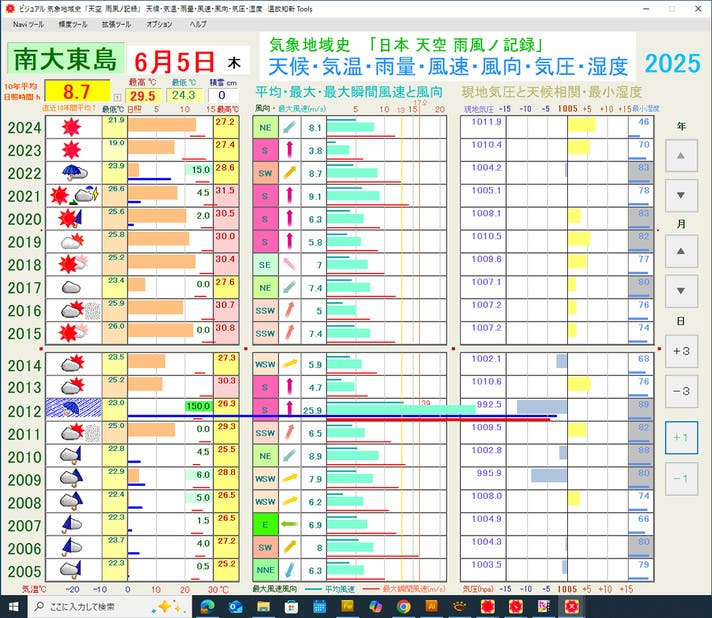This screenshot has height=618, width=712.
Task: Open the オプション menu
Action: pos(159,23)
